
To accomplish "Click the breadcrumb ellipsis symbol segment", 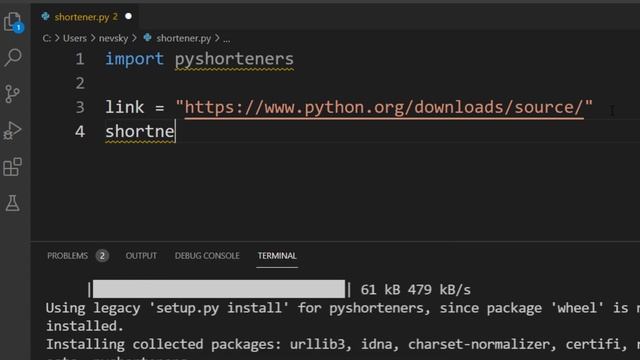I will coord(227,39).
